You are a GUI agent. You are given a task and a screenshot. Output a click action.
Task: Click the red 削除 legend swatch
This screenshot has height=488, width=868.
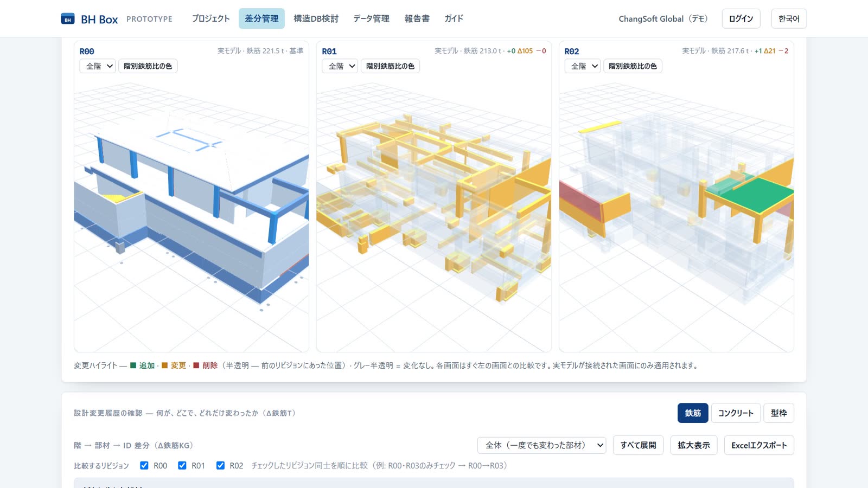pos(196,365)
